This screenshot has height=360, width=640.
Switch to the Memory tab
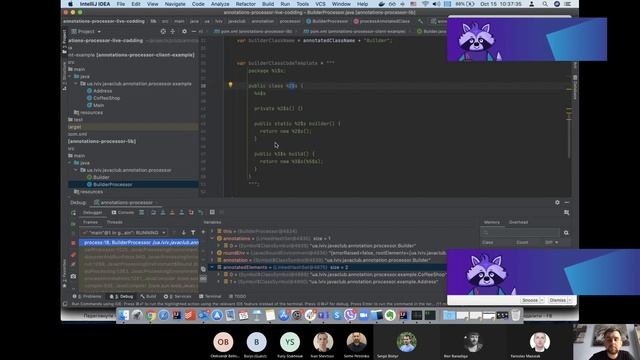pyautogui.click(x=491, y=222)
